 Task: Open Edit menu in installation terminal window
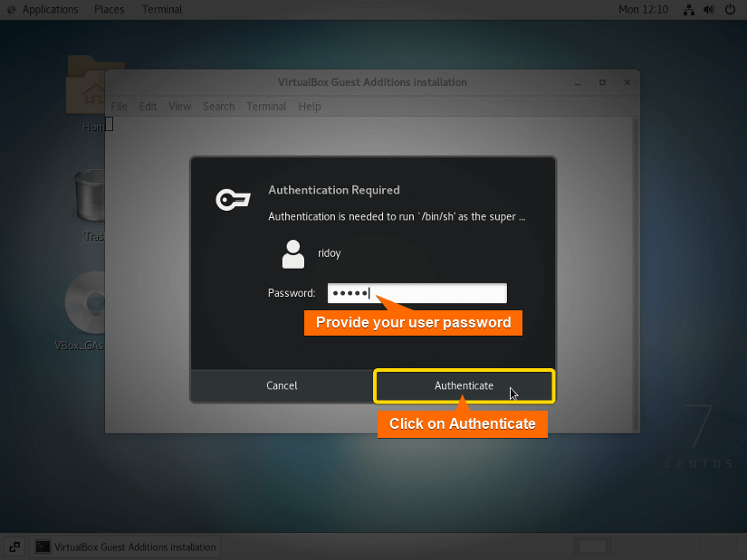tap(148, 106)
